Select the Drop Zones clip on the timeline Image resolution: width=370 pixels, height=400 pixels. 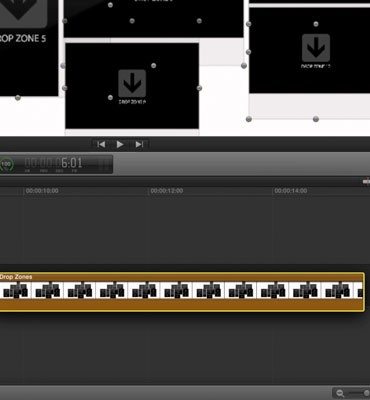[182, 292]
